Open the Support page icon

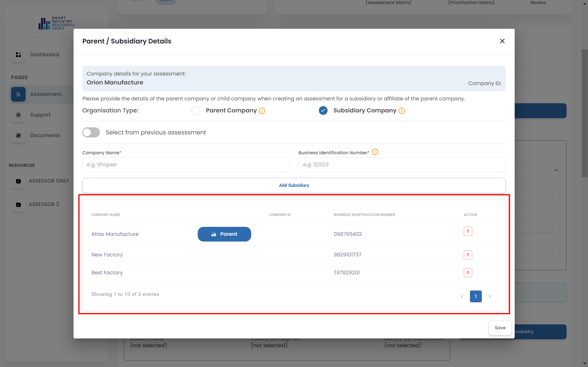[x=18, y=115]
